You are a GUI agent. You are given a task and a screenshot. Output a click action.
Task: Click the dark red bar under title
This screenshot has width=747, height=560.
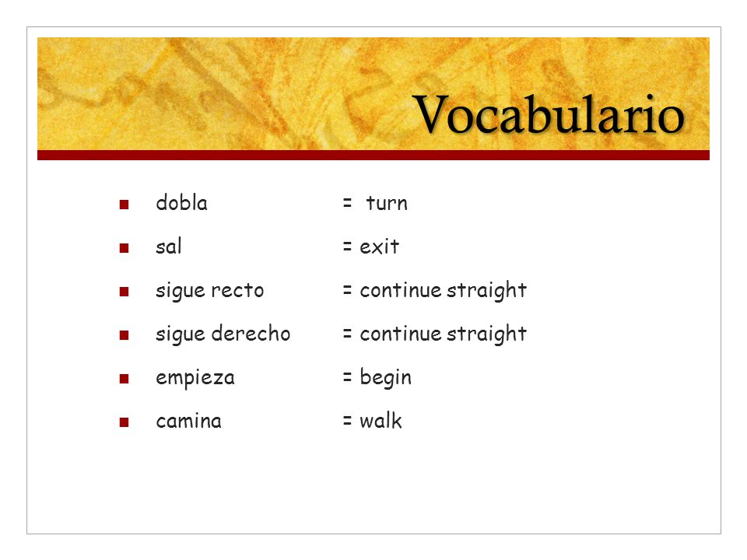tap(373, 156)
